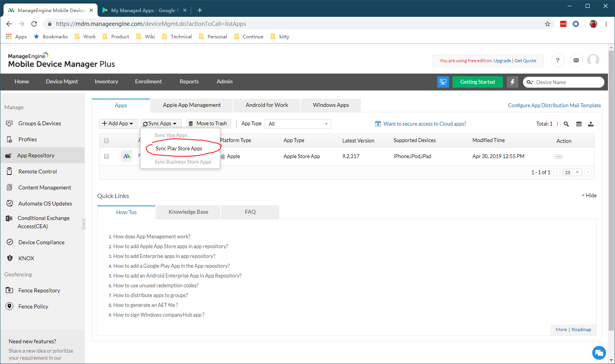615x364 pixels.
Task: Click the Getting Started button
Action: tap(478, 82)
